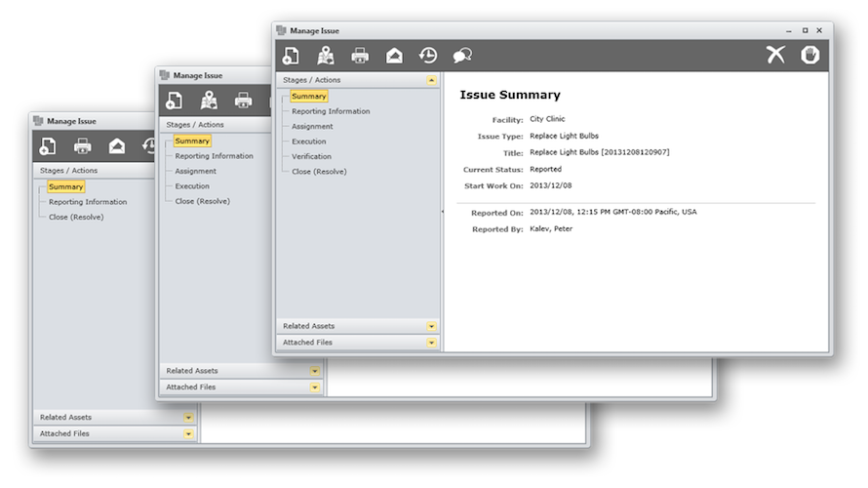Click the speech bubbles comments icon
This screenshot has width=868, height=488.
click(462, 56)
